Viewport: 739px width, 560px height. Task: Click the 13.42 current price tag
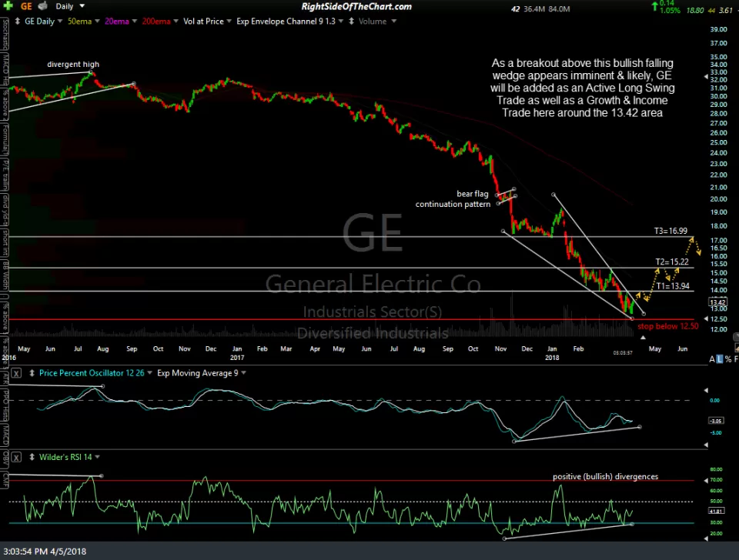pos(717,302)
